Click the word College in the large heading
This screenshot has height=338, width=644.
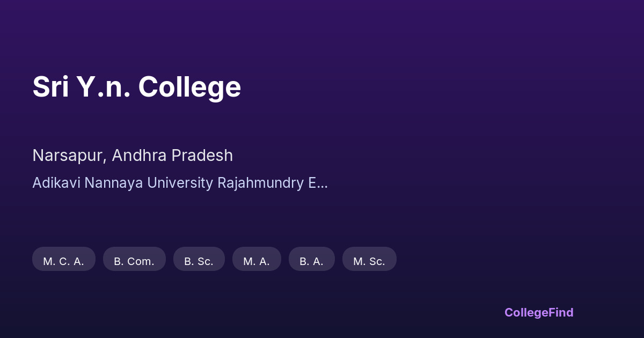(x=189, y=87)
